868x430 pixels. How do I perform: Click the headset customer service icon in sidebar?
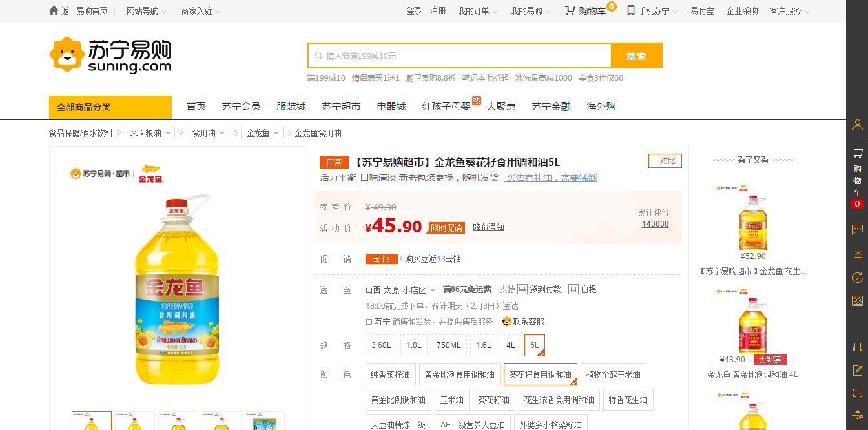click(x=858, y=347)
